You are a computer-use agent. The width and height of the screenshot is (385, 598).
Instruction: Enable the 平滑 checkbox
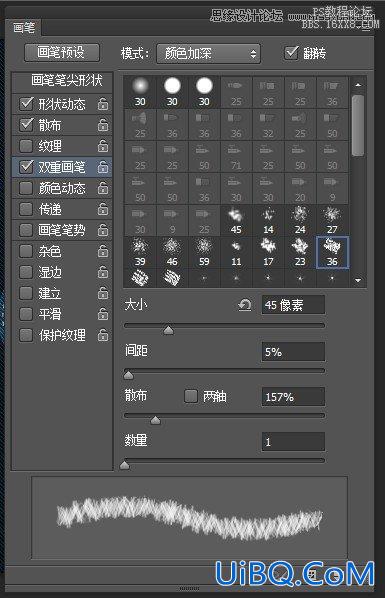[26, 314]
